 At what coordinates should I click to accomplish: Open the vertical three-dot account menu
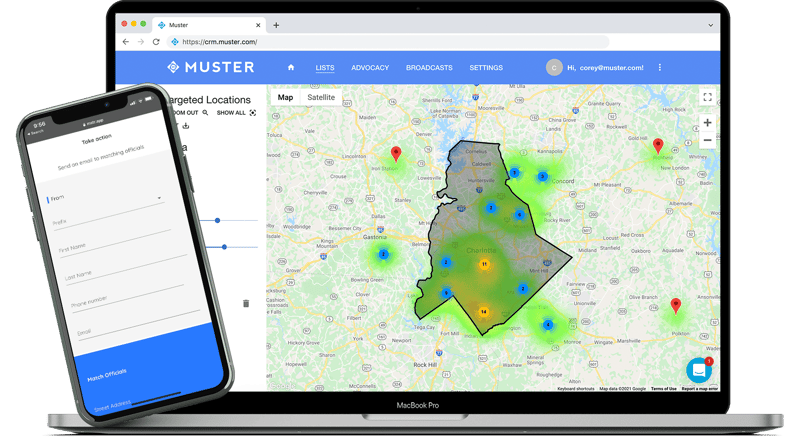tap(660, 67)
